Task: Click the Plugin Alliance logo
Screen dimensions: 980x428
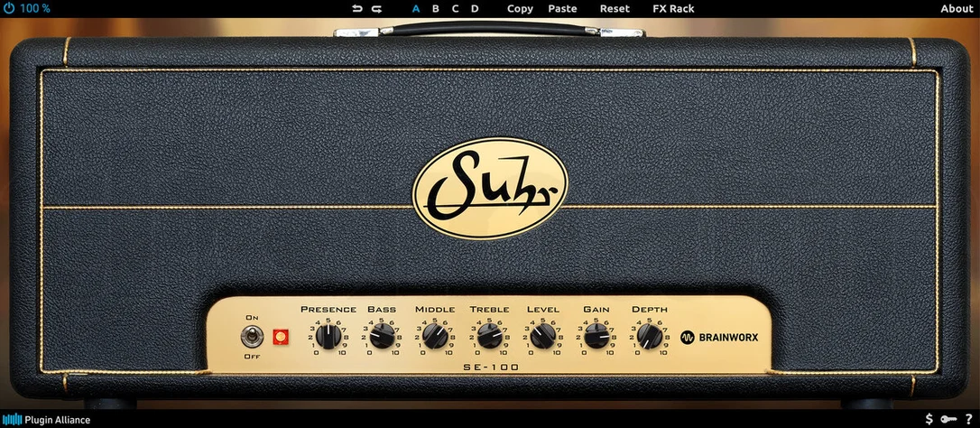Action: (x=46, y=420)
